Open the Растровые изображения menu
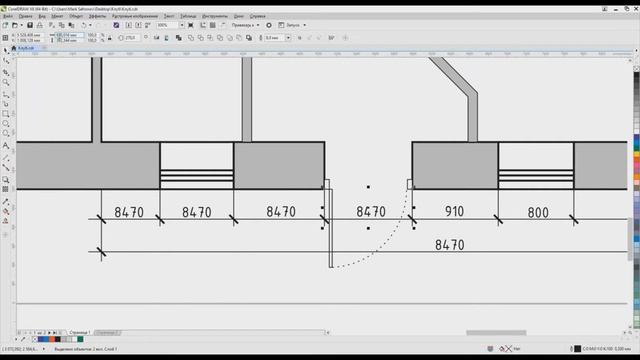Image resolution: width=640 pixels, height=360 pixels. pyautogui.click(x=135, y=16)
